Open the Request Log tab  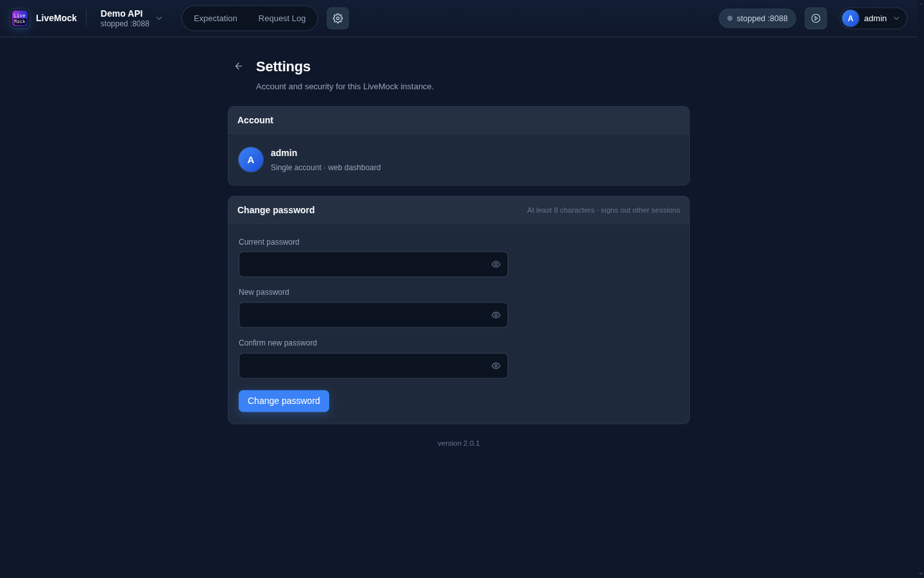pos(282,18)
